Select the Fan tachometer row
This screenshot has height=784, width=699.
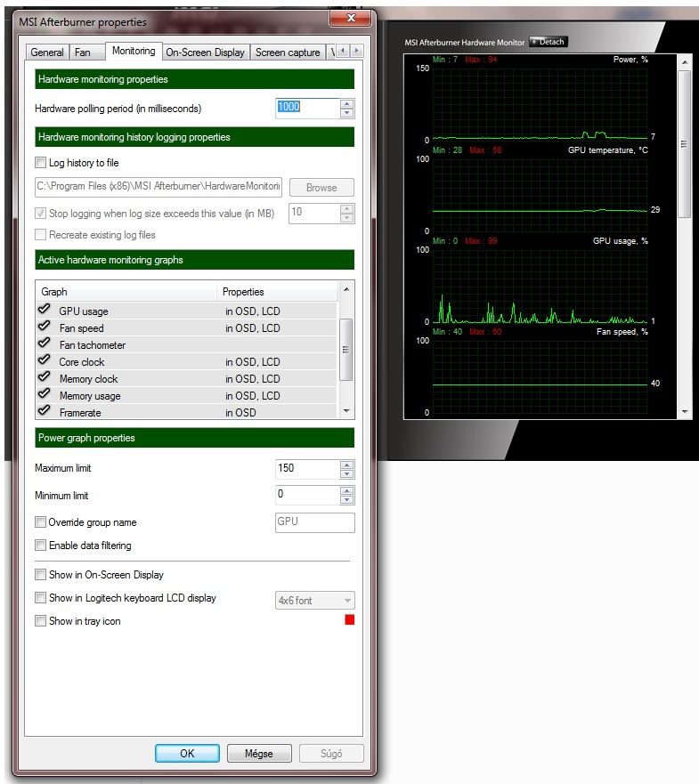point(186,345)
